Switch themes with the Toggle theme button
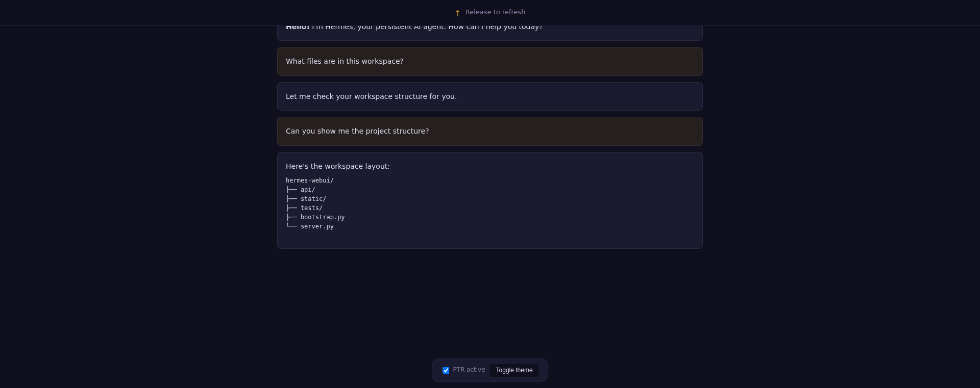This screenshot has width=980, height=388. pos(514,370)
